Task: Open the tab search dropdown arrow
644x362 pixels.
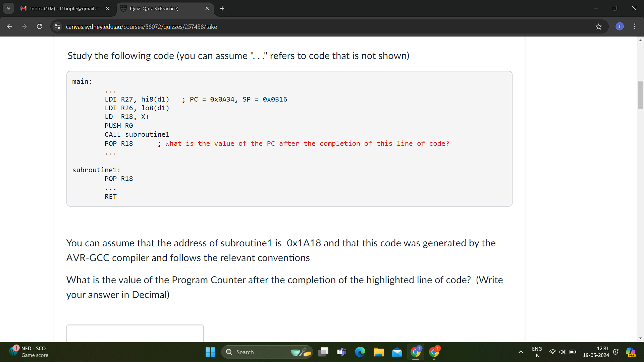Action: coord(8,8)
